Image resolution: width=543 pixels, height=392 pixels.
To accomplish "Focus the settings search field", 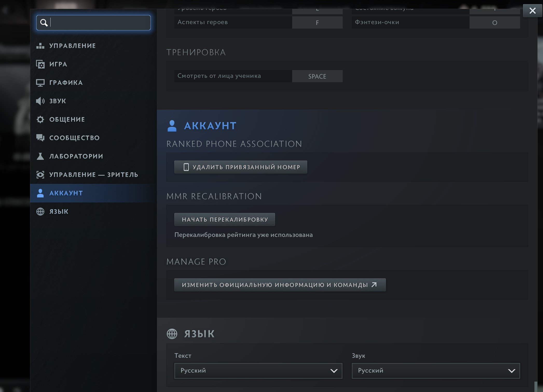I will point(93,23).
